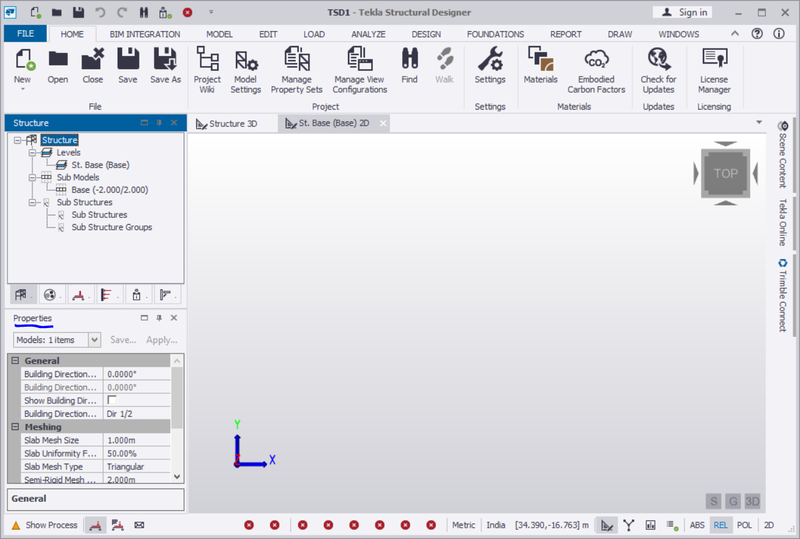The image size is (800, 539).
Task: Click the envelope icon in the status bar
Action: 139,525
